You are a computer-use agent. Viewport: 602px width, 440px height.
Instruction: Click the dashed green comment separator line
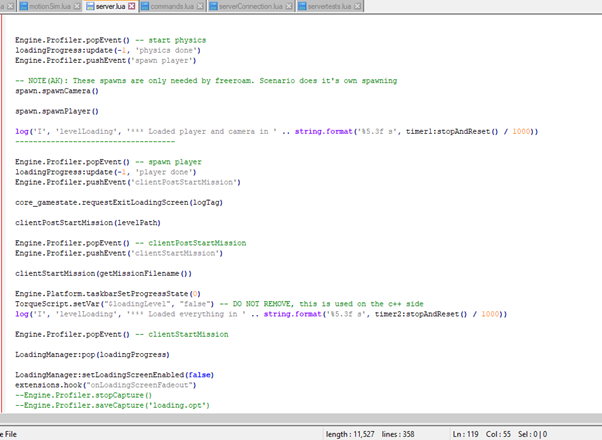pyautogui.click(x=95, y=142)
